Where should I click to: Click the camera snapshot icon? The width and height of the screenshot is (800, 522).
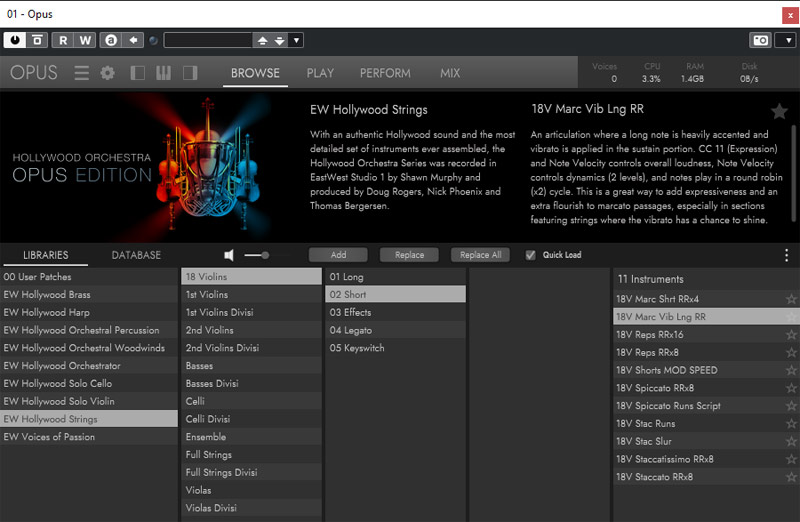760,40
